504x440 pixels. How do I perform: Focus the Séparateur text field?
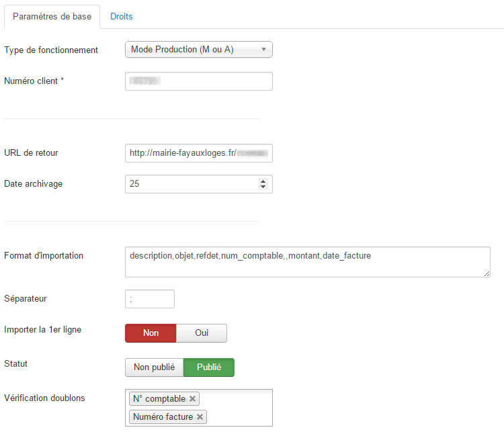(x=150, y=299)
